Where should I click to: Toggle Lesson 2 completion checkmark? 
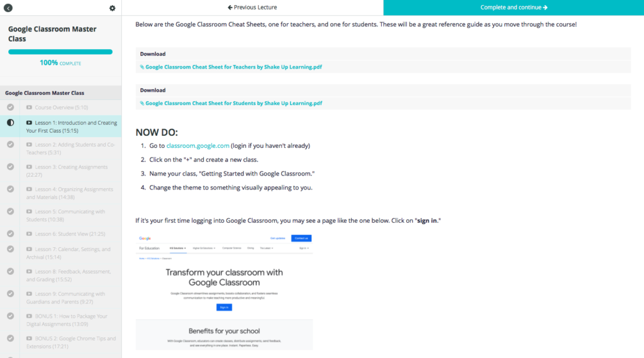[x=10, y=145]
